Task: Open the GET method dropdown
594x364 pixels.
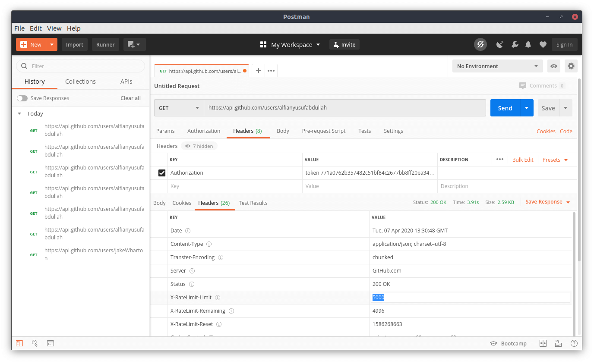Action: click(179, 108)
